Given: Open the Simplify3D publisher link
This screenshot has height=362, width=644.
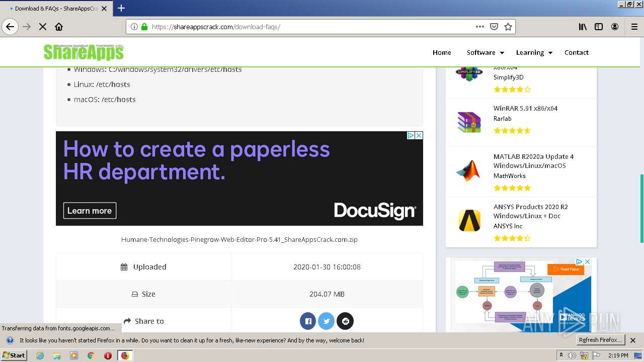Looking at the screenshot, I should 508,77.
